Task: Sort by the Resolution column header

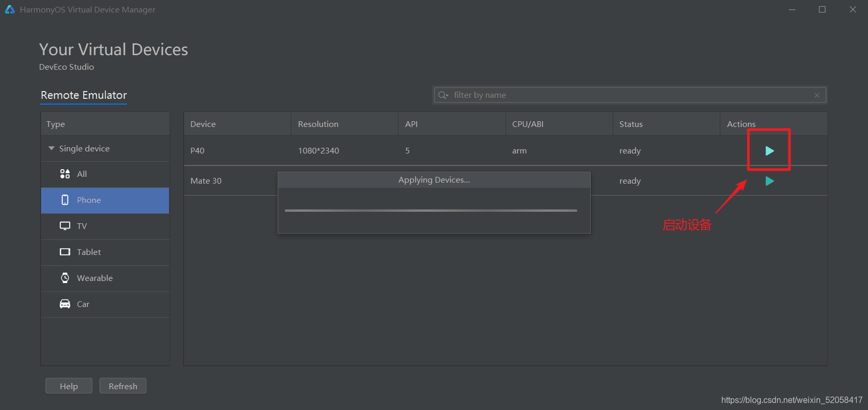Action: [x=344, y=124]
